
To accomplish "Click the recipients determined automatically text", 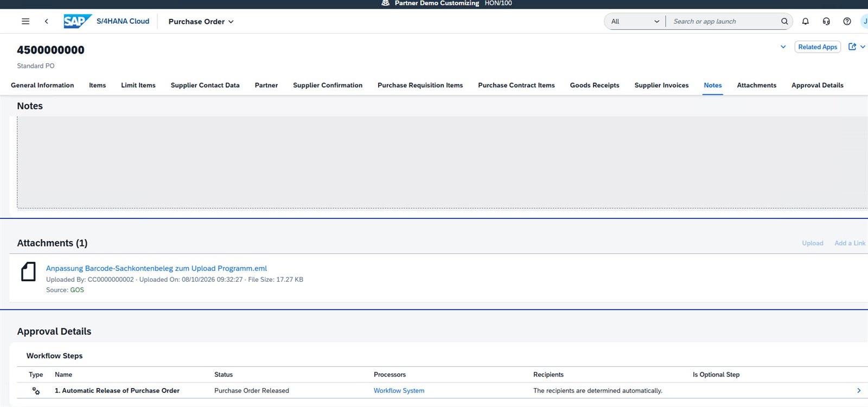I will point(598,391).
